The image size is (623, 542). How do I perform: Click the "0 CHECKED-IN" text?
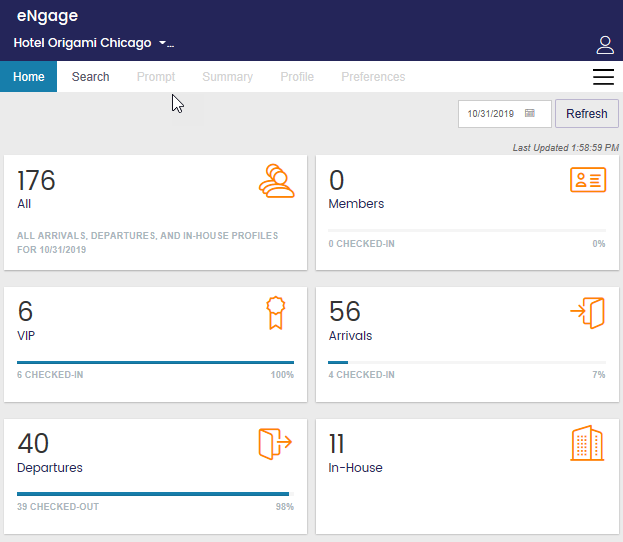(x=362, y=244)
